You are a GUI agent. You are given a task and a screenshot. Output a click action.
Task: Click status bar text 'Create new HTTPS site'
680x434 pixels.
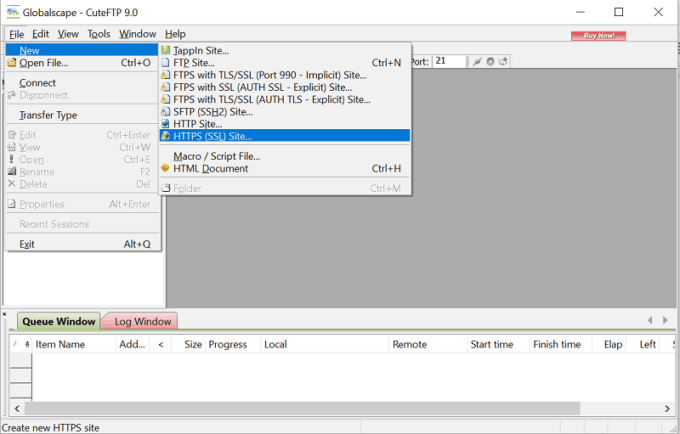(x=50, y=428)
